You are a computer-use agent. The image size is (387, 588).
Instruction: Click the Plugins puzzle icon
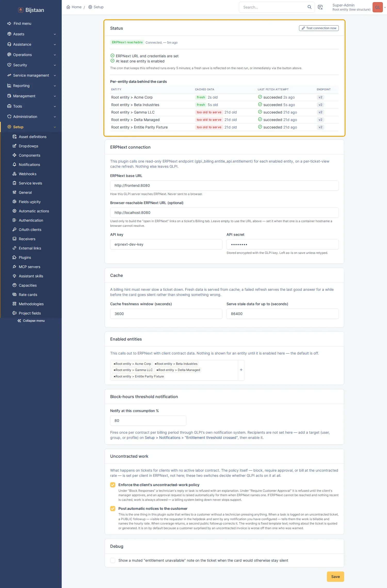pyautogui.click(x=14, y=257)
